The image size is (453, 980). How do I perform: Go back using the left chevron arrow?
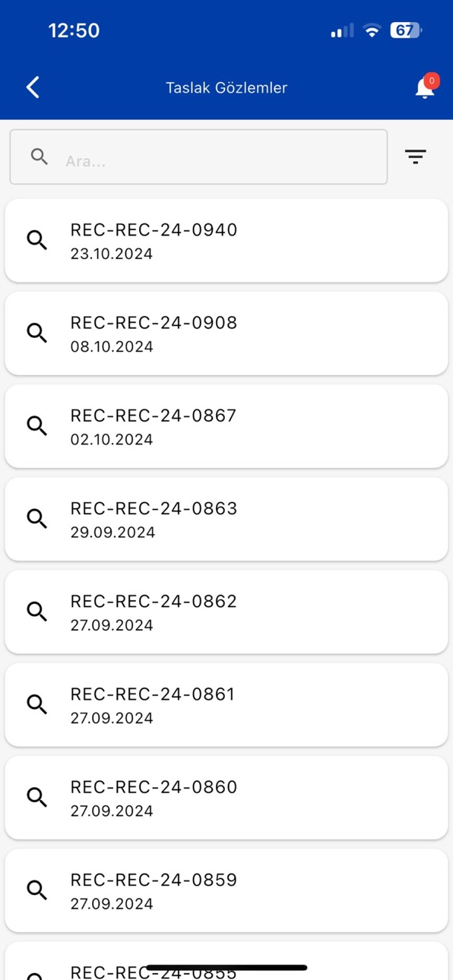(x=33, y=87)
